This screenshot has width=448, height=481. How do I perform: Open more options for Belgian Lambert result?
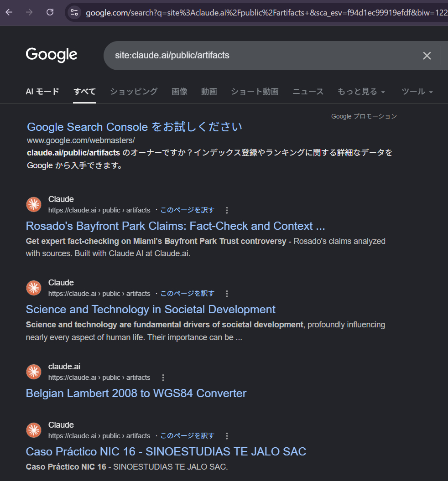163,378
